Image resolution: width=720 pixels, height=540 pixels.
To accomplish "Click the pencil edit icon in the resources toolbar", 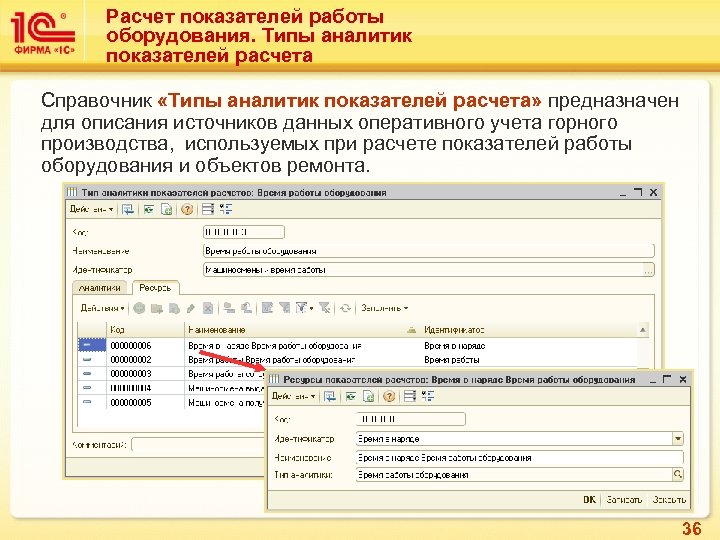I will [x=191, y=308].
